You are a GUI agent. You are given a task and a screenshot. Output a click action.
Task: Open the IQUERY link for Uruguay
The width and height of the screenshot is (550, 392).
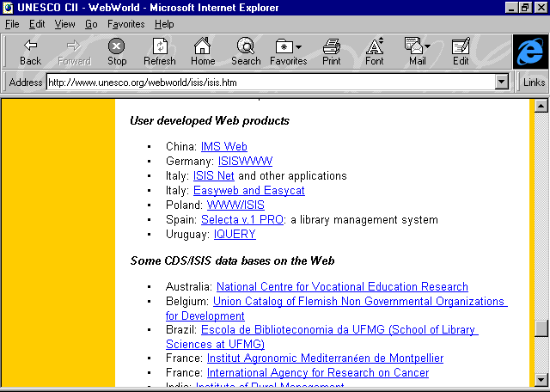tap(235, 234)
